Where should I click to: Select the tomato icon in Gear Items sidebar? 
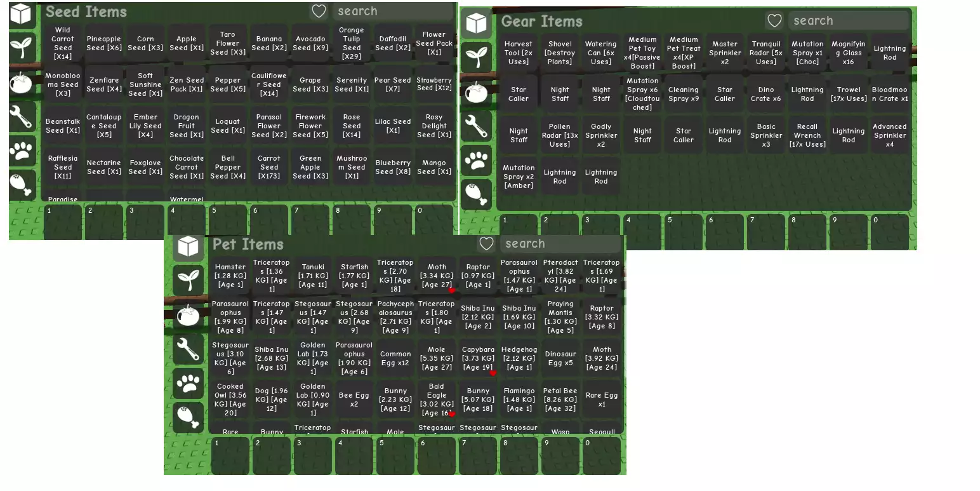pyautogui.click(x=476, y=91)
